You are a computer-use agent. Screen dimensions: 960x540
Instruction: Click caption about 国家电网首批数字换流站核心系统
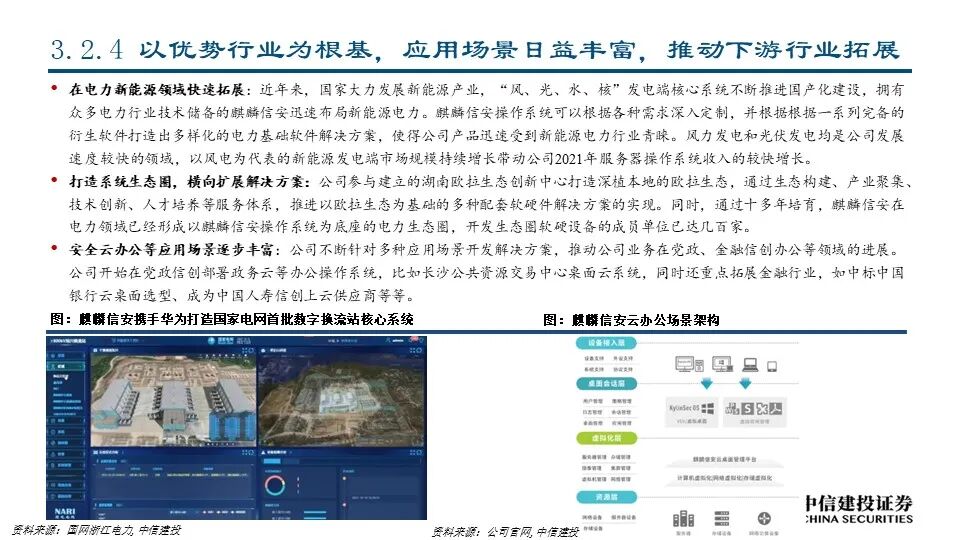point(232,319)
